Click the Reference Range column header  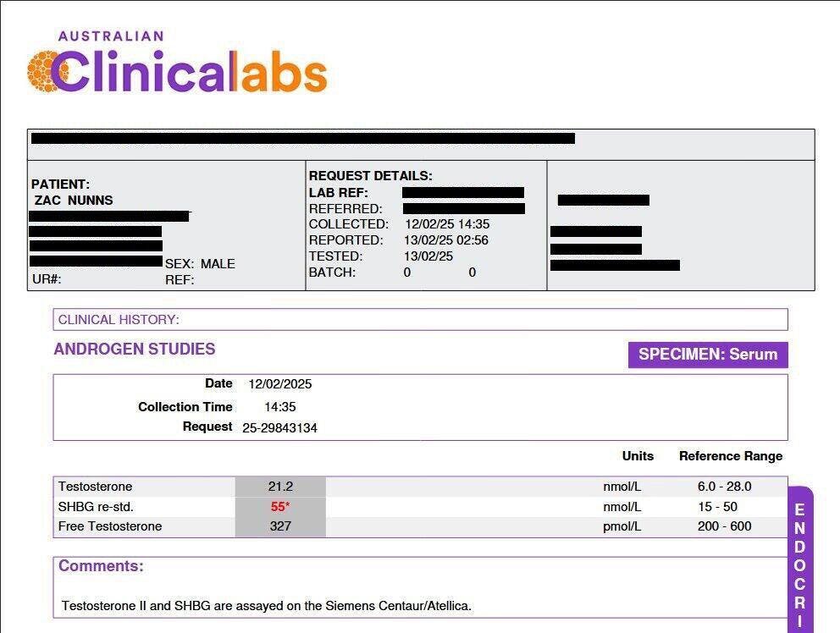731,456
